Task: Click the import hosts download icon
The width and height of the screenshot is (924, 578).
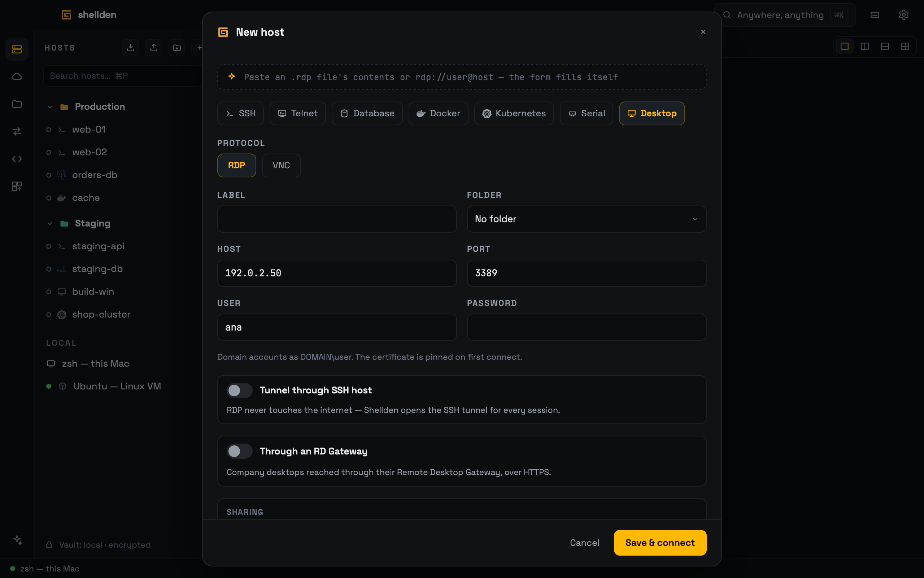Action: point(131,48)
